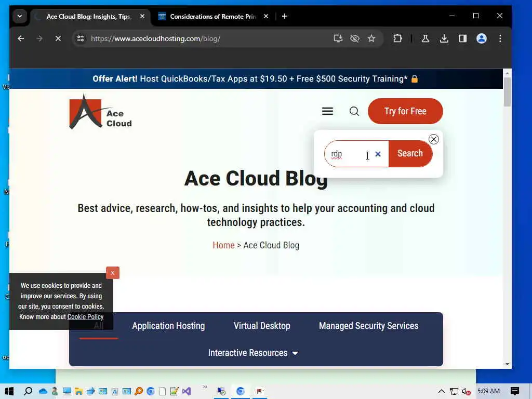
Task: Click the magnifier search icon on the site header
Action: click(x=354, y=111)
